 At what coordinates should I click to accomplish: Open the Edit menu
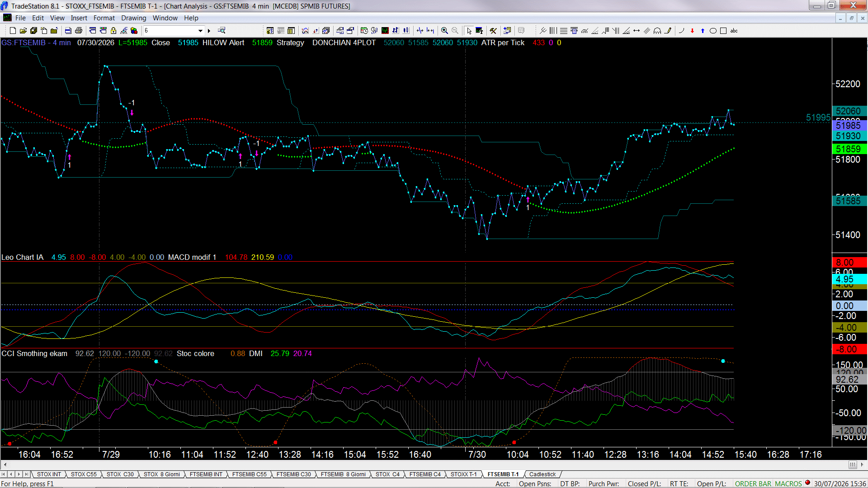point(38,18)
